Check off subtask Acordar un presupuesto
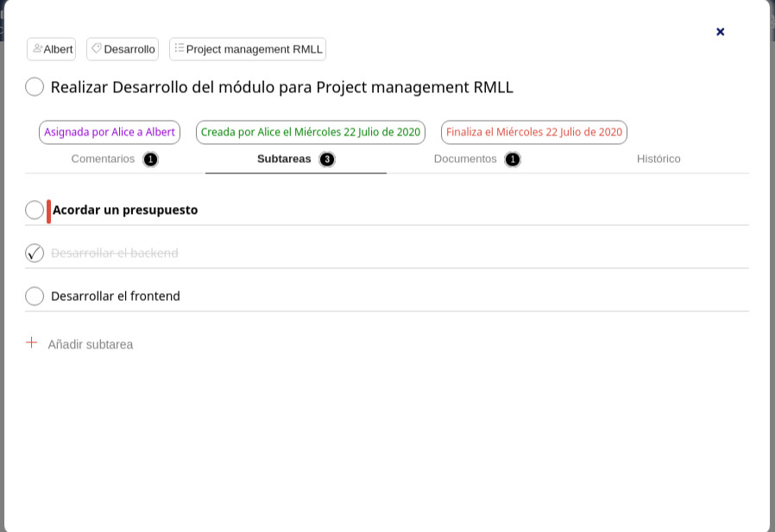This screenshot has height=532, width=775. pyautogui.click(x=35, y=210)
